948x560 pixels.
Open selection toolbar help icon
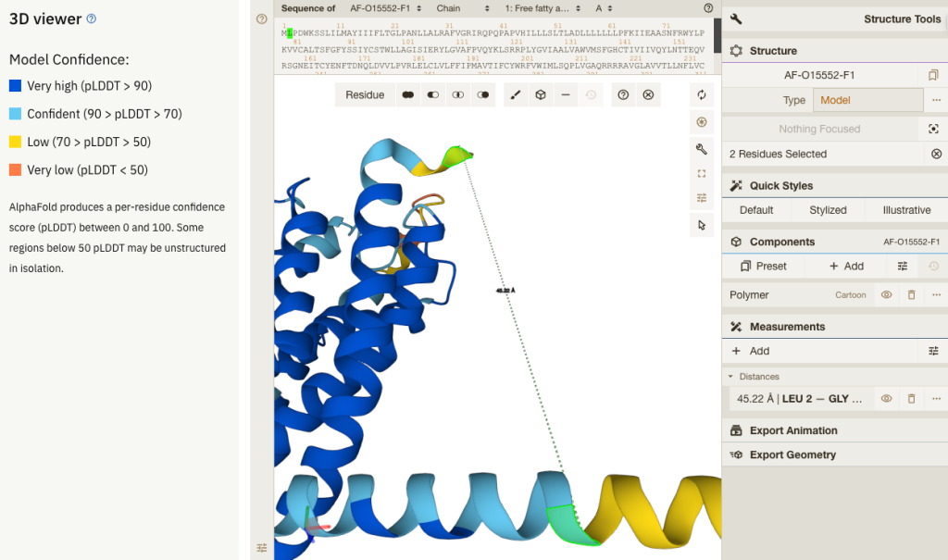tap(623, 95)
